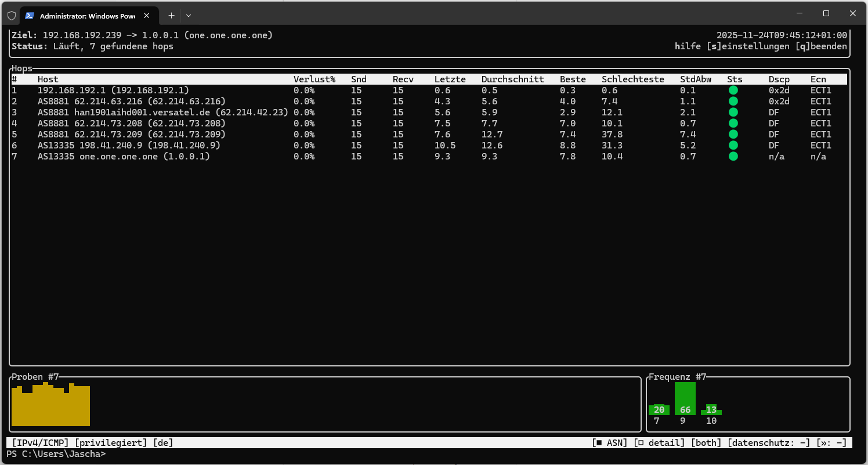Click the Hops panel title

click(22, 68)
